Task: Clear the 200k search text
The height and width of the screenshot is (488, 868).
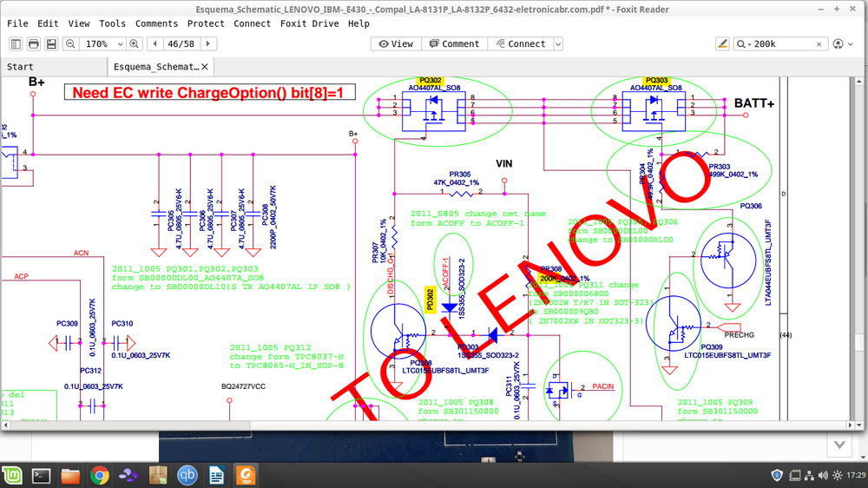Action: (819, 44)
